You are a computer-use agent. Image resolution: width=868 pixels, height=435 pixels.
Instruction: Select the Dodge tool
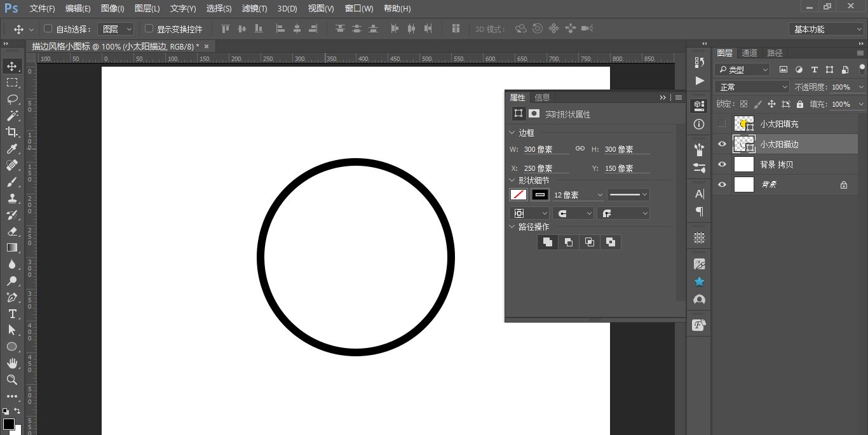(12, 281)
